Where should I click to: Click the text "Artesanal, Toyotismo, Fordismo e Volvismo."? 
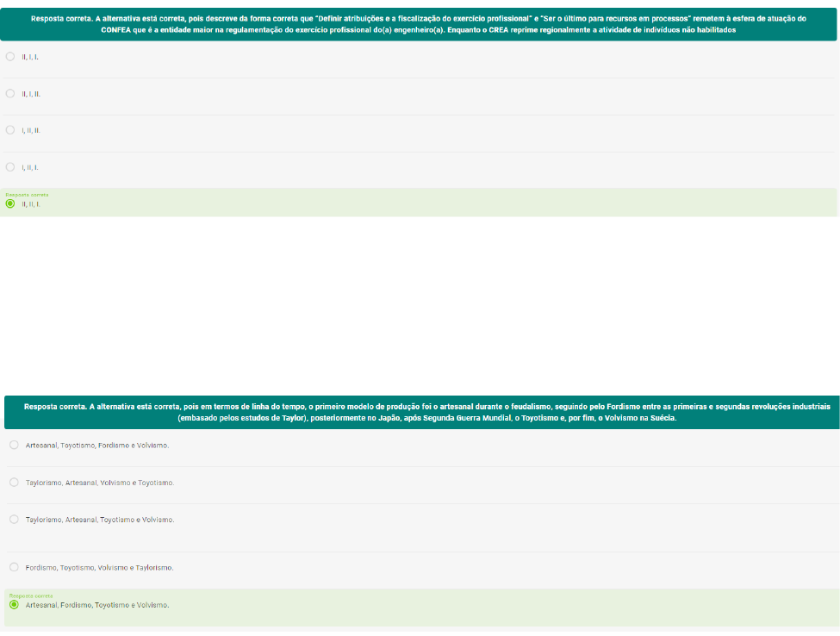(97, 446)
